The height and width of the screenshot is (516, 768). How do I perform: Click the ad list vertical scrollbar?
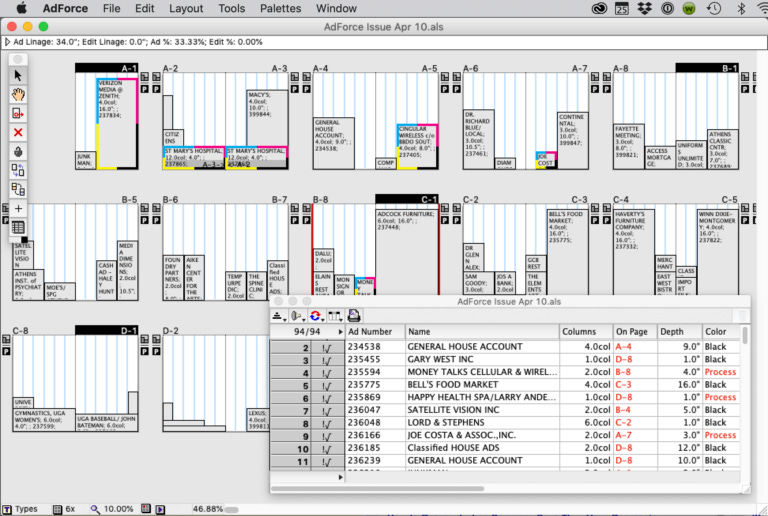745,336
